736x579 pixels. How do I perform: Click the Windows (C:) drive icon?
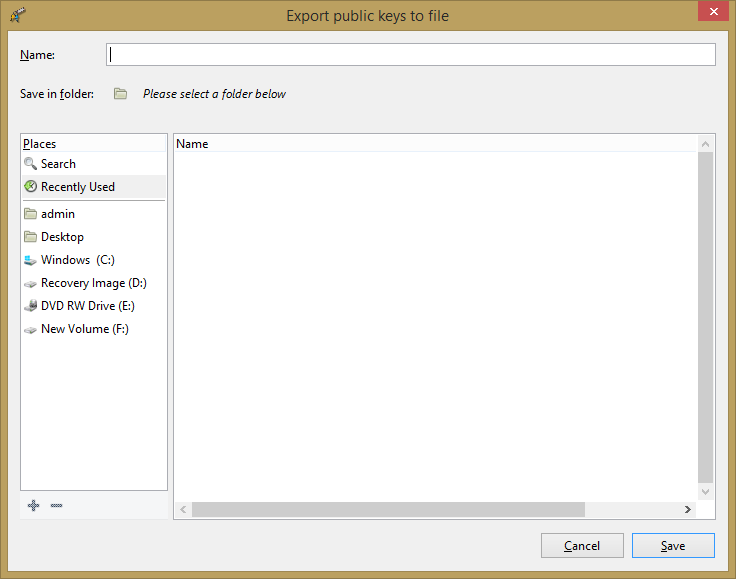[x=31, y=260]
